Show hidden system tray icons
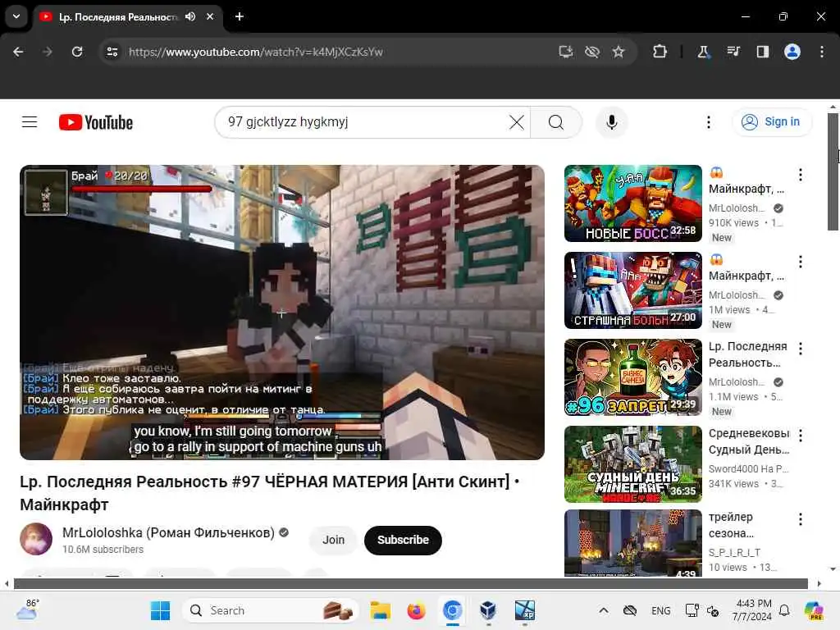Screen dimensions: 840x630 tap(603, 610)
